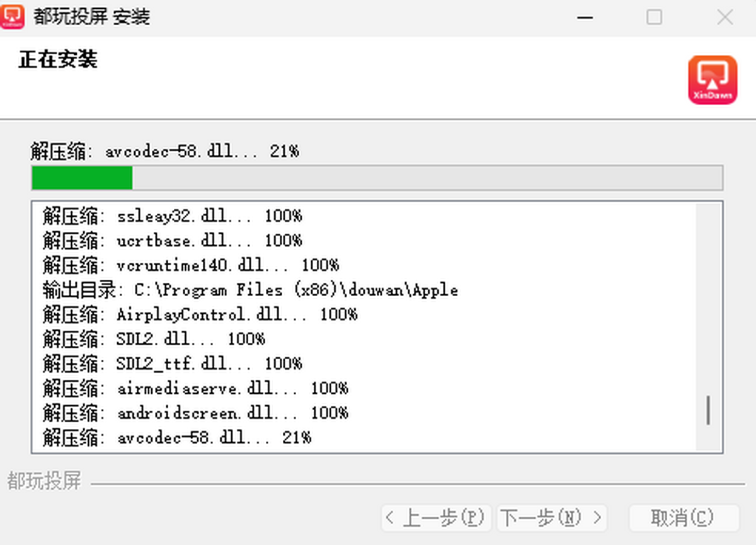The height and width of the screenshot is (545, 756).
Task: Select the SDL2.dll 100% log line
Action: click(154, 339)
